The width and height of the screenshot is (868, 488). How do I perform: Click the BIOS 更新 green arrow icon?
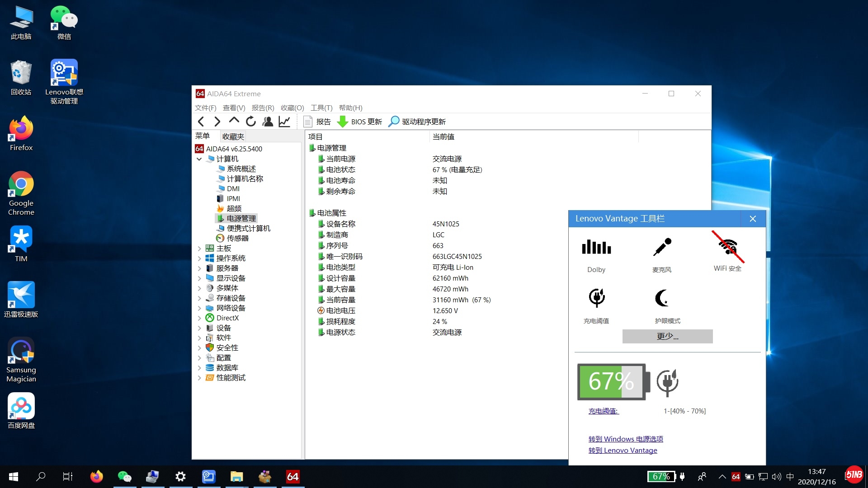(x=343, y=122)
